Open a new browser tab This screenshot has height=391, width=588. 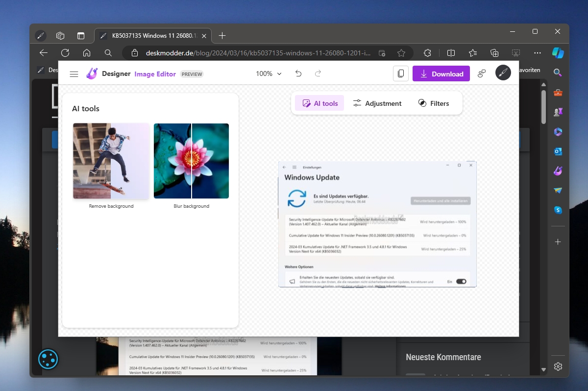tap(222, 36)
